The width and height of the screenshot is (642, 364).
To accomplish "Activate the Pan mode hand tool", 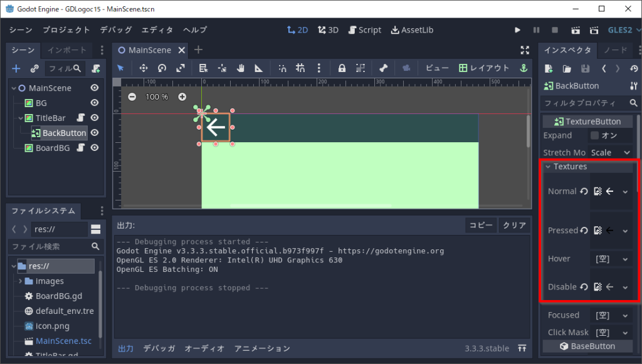I will (240, 68).
